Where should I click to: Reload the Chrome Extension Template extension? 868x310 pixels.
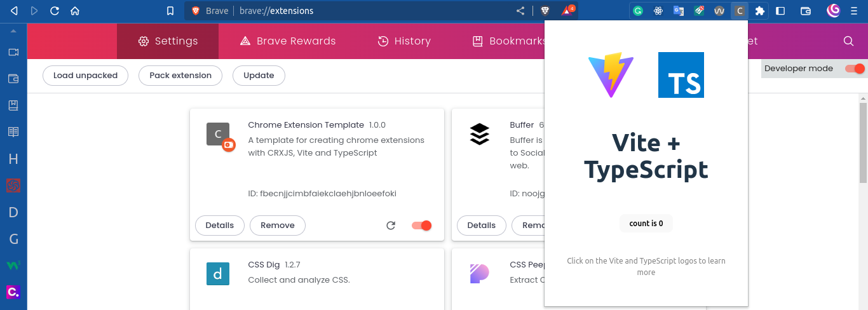(x=391, y=225)
